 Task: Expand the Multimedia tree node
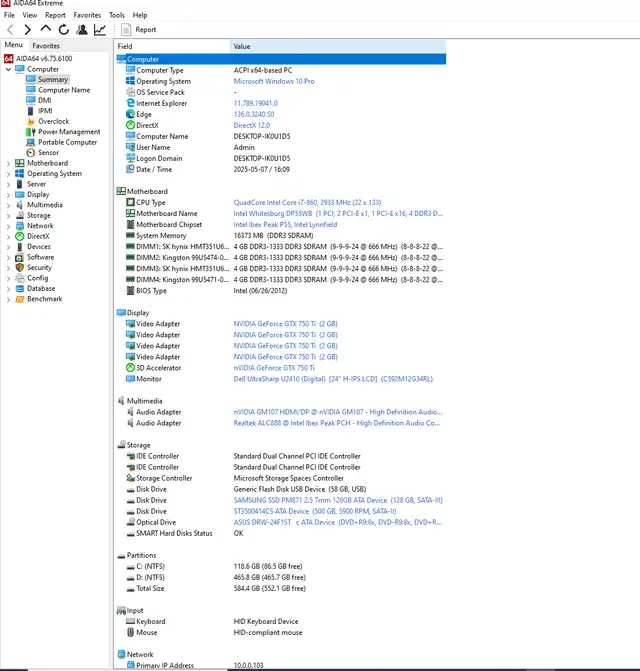click(8, 205)
